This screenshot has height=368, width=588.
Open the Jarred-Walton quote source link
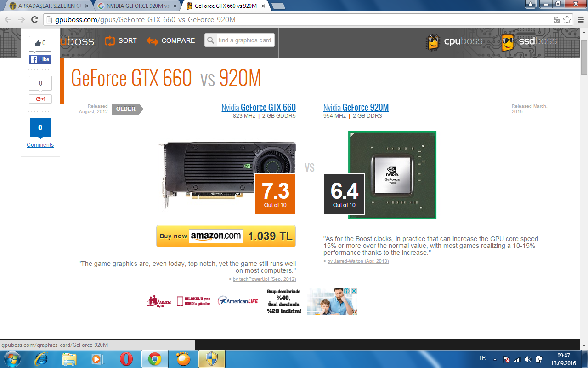coord(358,261)
